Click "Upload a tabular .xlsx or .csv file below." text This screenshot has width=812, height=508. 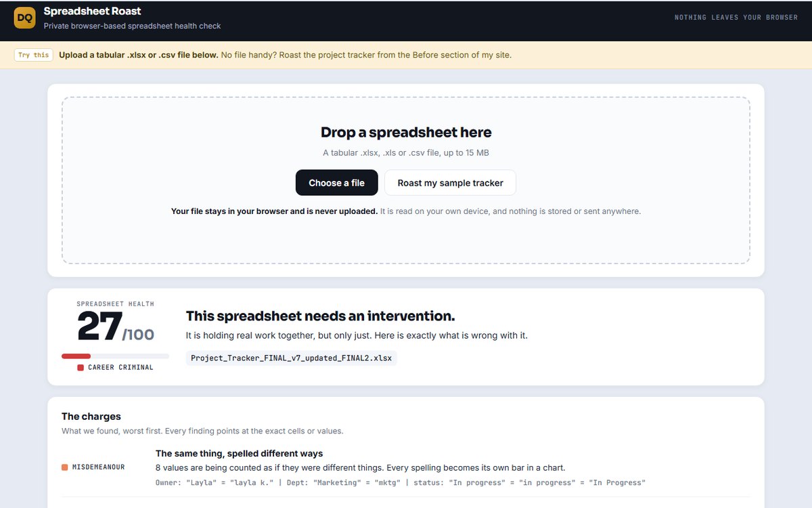pos(139,55)
